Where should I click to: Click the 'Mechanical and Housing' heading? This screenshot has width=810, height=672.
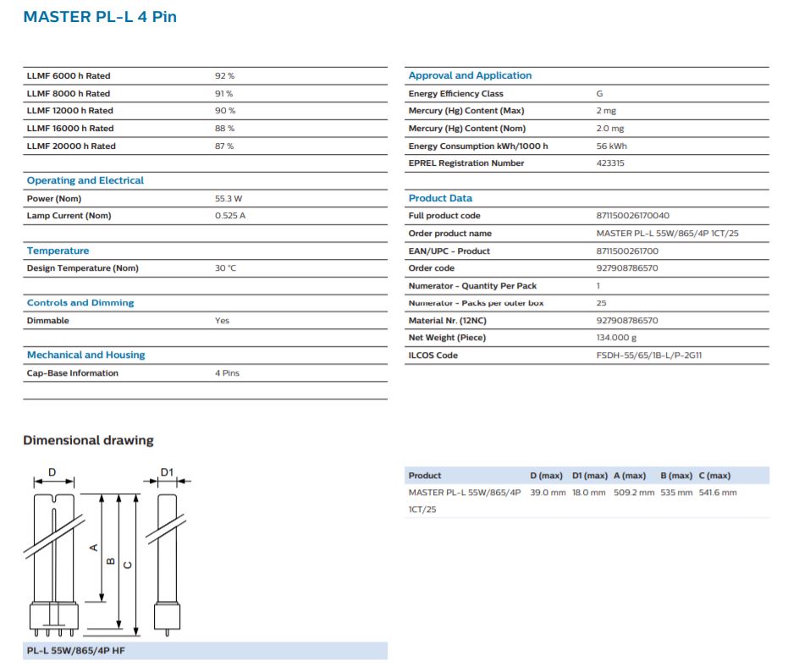[x=85, y=355]
